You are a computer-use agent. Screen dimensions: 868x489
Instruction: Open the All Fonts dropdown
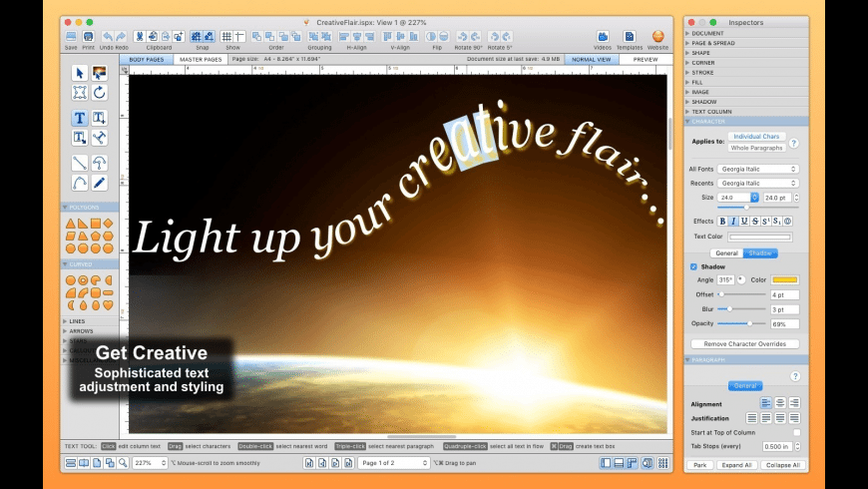click(x=758, y=170)
